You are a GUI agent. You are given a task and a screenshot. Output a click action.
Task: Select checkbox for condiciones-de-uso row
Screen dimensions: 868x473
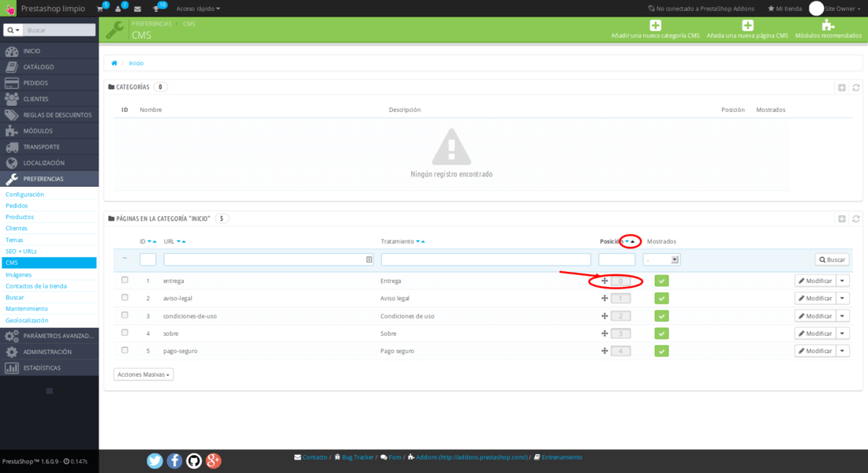coord(125,315)
